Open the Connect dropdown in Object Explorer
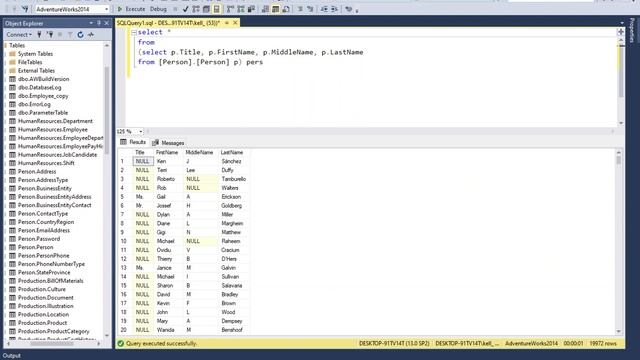640x360 pixels. 19,35
